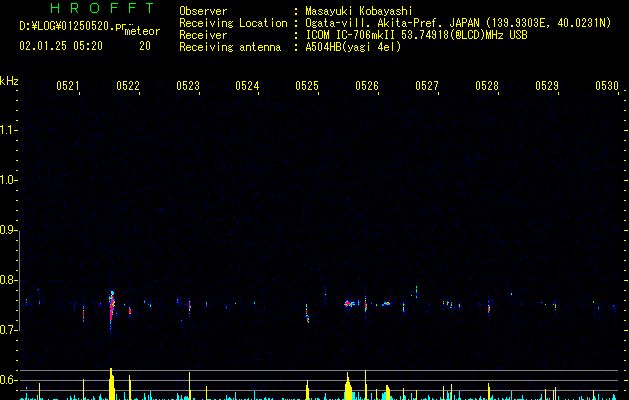Click the 0524 time marker
The width and height of the screenshot is (629, 400).
(247, 85)
